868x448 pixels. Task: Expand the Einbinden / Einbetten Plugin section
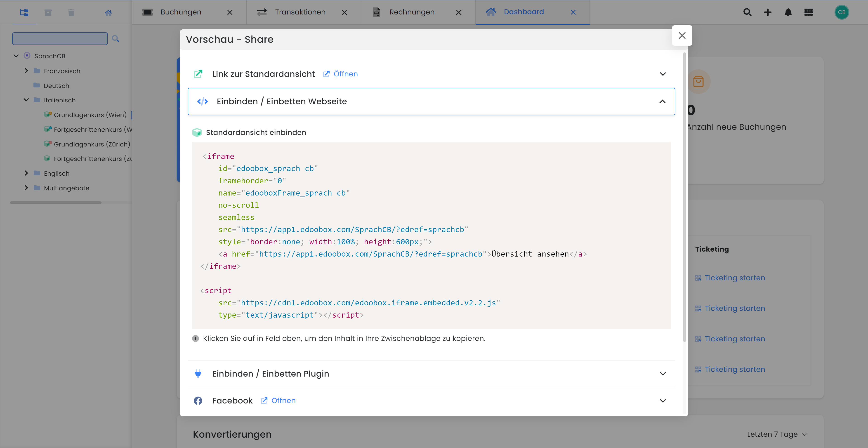663,374
